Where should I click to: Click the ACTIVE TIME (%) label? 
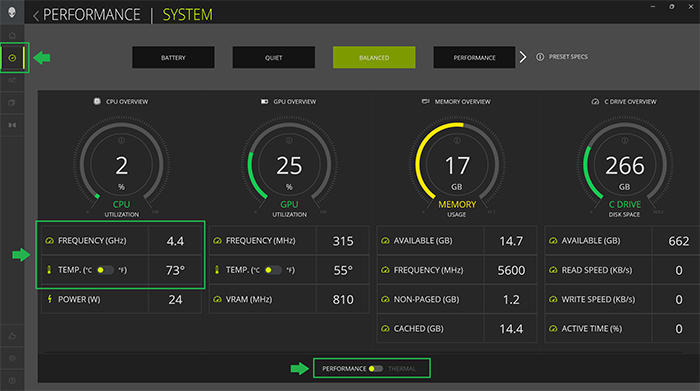(592, 329)
